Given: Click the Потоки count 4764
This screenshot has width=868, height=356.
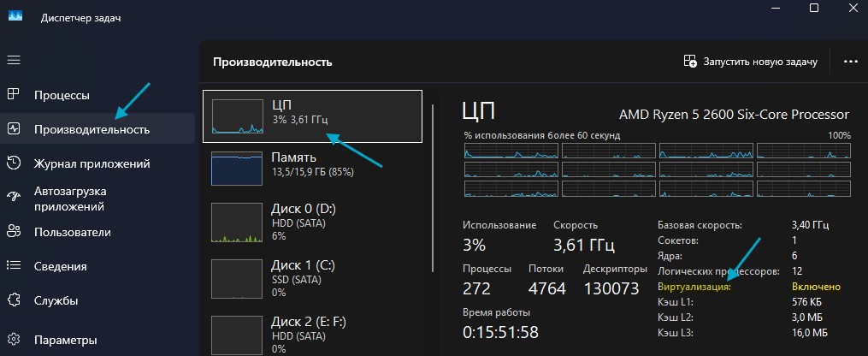Looking at the screenshot, I should point(547,288).
